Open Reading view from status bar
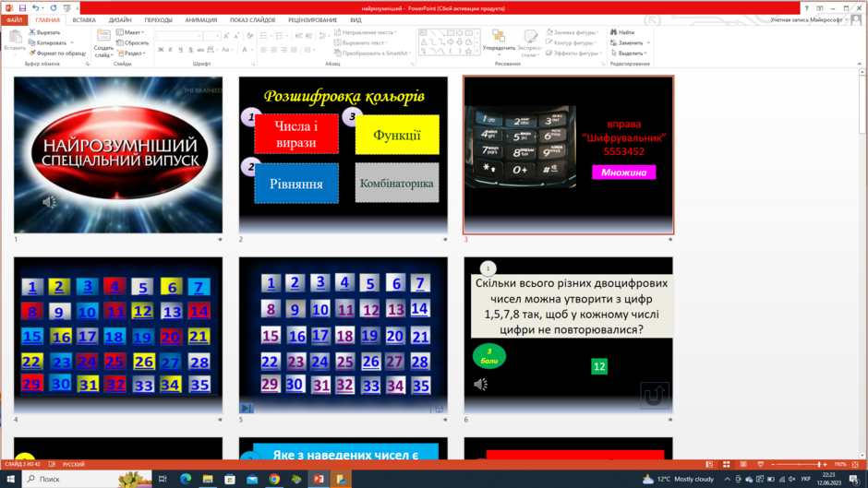The width and height of the screenshot is (868, 488). click(743, 464)
